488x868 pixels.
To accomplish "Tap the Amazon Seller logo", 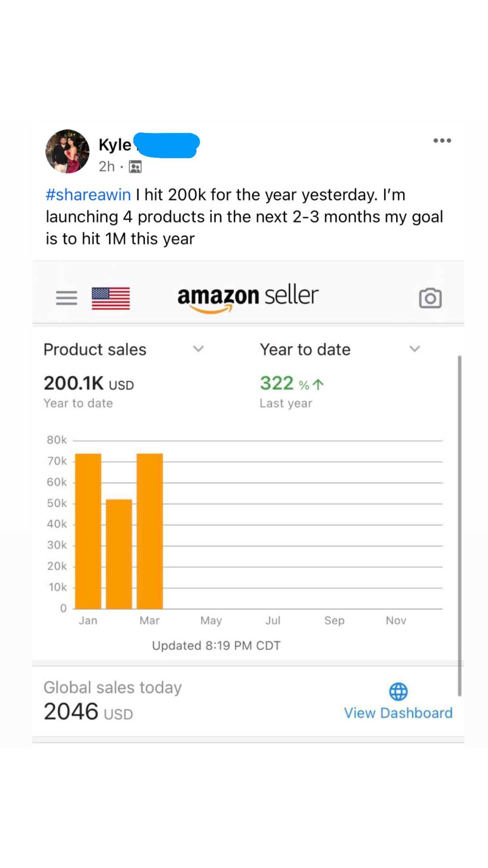I will tap(248, 298).
